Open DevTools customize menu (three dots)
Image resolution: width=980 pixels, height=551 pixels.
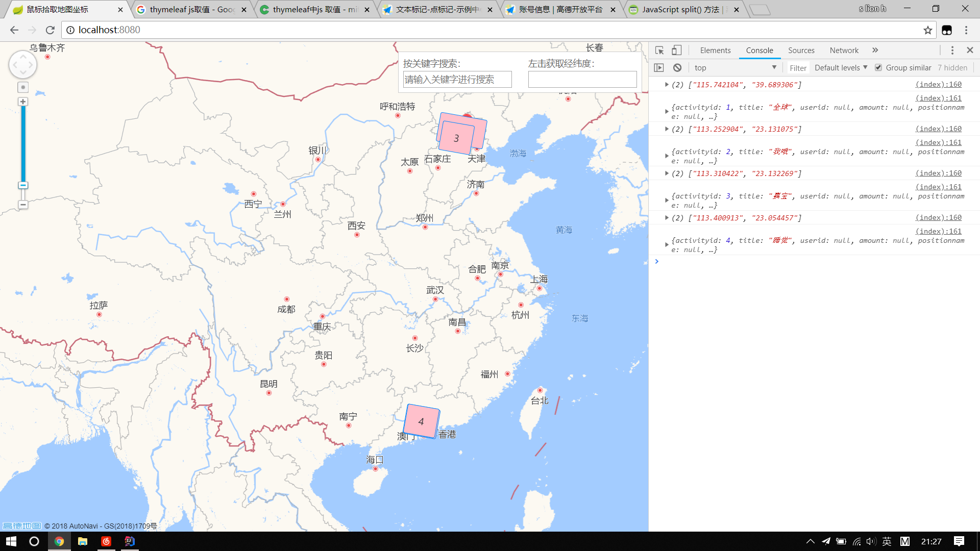pyautogui.click(x=952, y=50)
